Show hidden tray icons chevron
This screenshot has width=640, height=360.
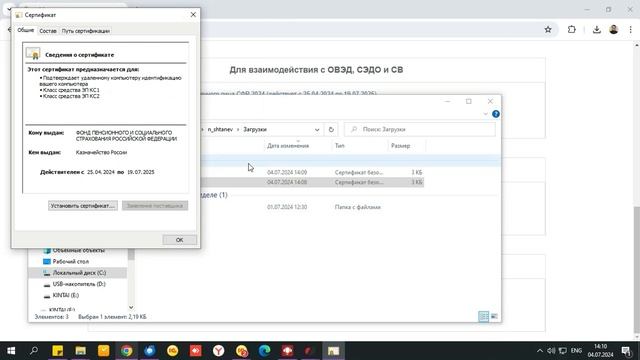click(540, 351)
